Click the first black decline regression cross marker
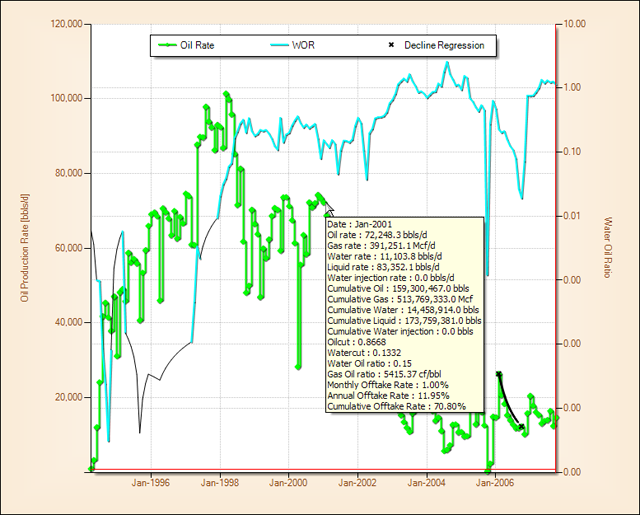This screenshot has width=640, height=515. 499,374
